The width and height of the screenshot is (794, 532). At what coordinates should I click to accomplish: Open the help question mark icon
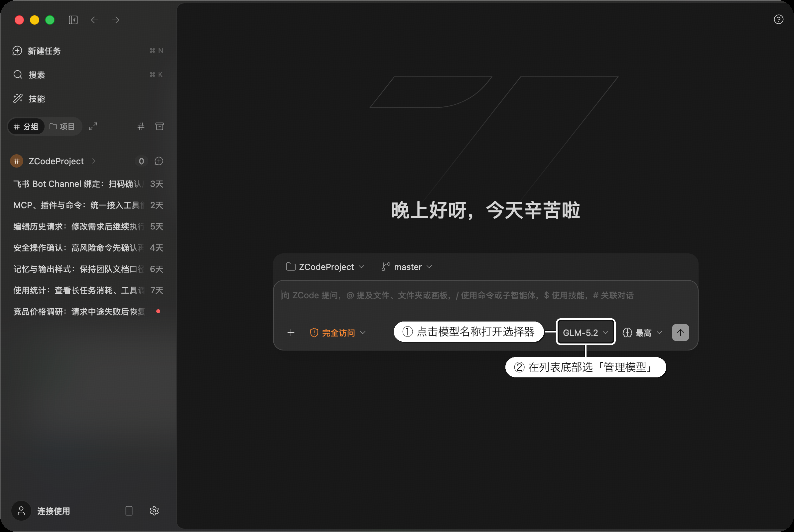pos(778,19)
